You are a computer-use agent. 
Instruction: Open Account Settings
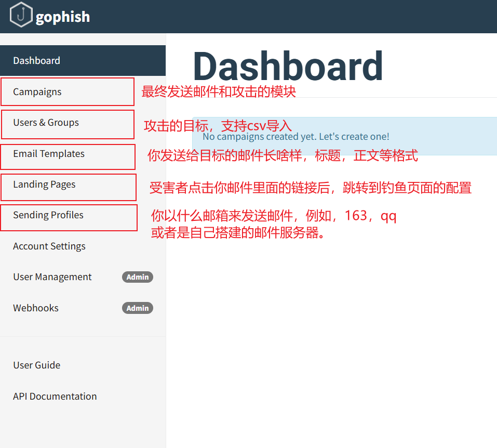pos(49,246)
